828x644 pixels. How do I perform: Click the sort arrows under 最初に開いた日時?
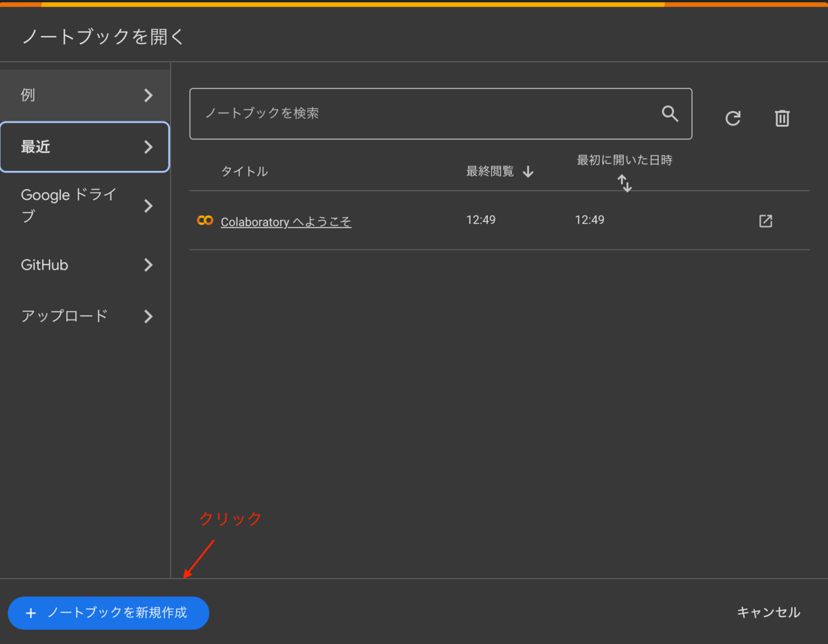click(x=624, y=183)
